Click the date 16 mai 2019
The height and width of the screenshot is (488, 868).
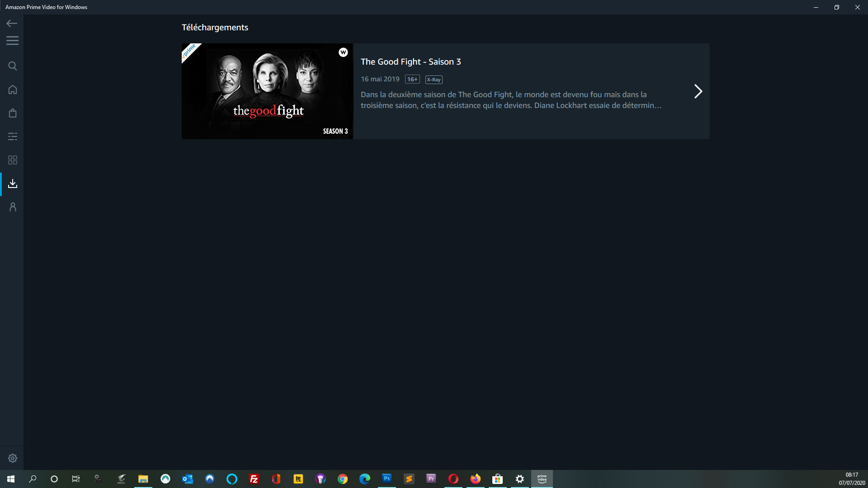coord(380,79)
